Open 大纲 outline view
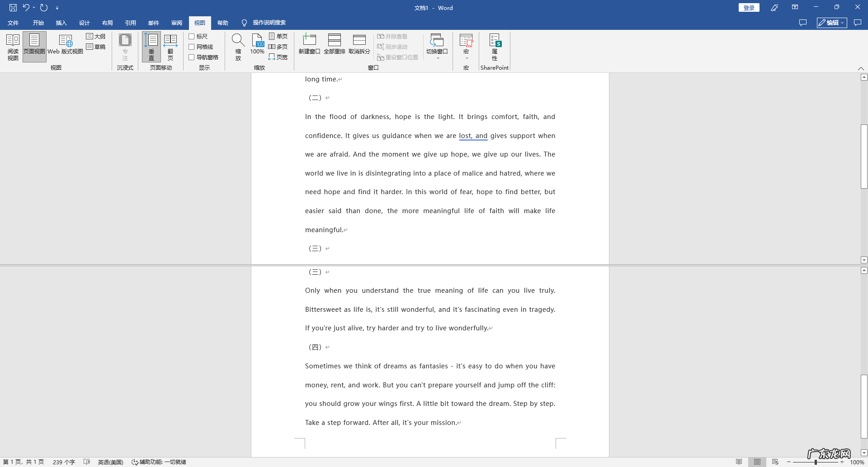The width and height of the screenshot is (868, 467). click(x=96, y=37)
